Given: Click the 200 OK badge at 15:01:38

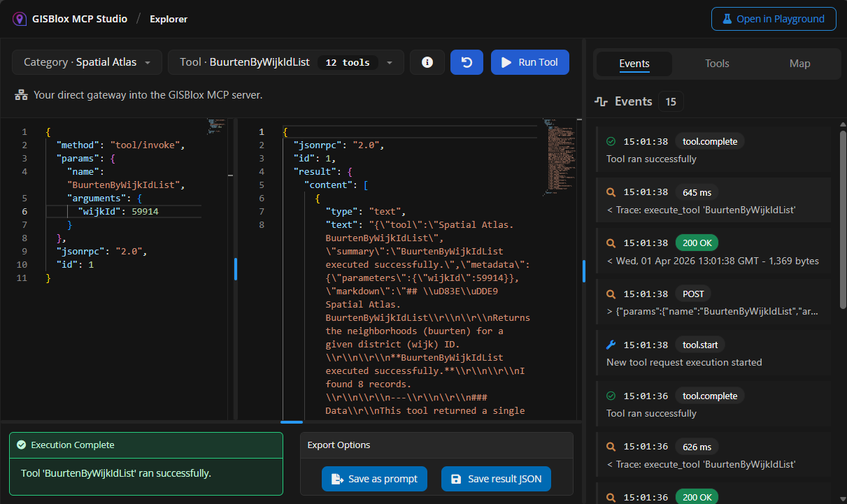Looking at the screenshot, I should pos(697,243).
